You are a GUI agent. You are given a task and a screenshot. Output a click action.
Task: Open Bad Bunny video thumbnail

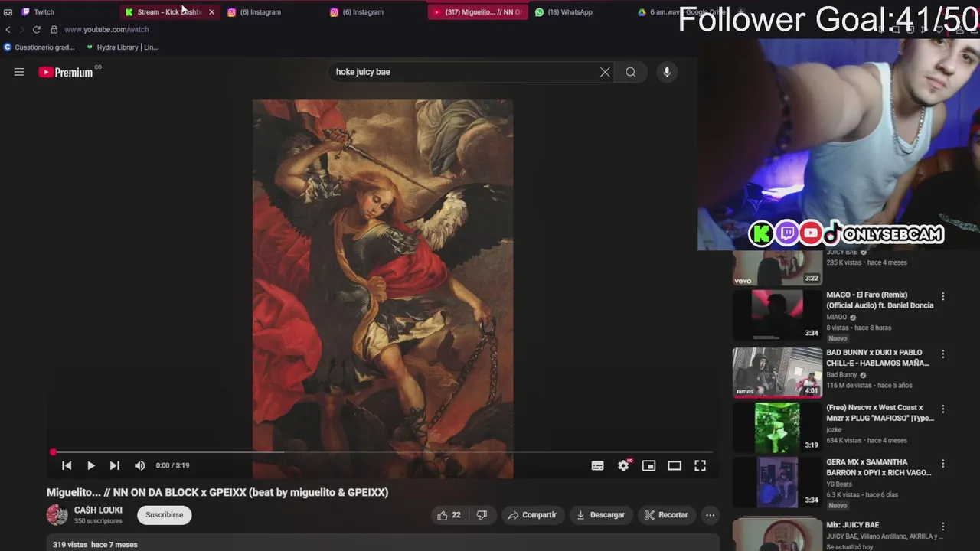(777, 373)
